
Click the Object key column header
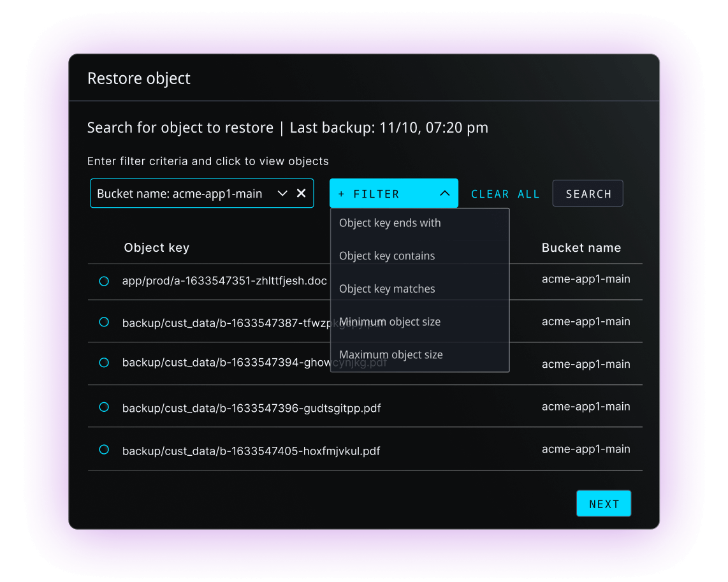156,248
